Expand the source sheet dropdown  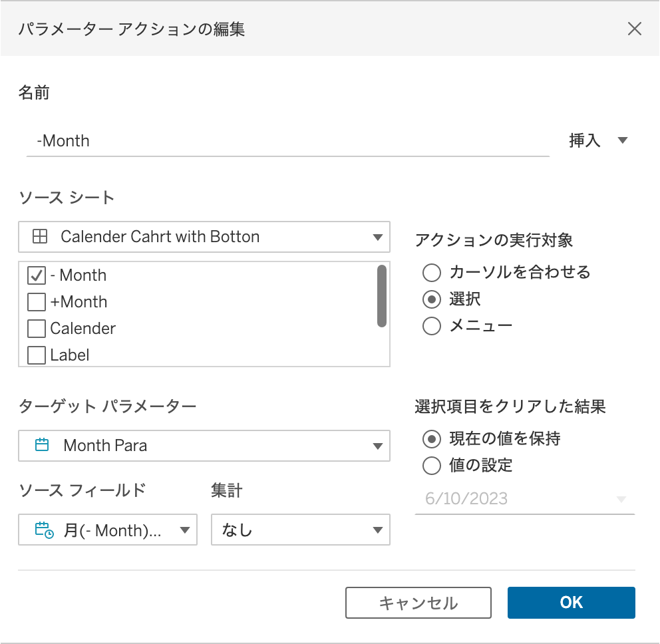pos(377,237)
